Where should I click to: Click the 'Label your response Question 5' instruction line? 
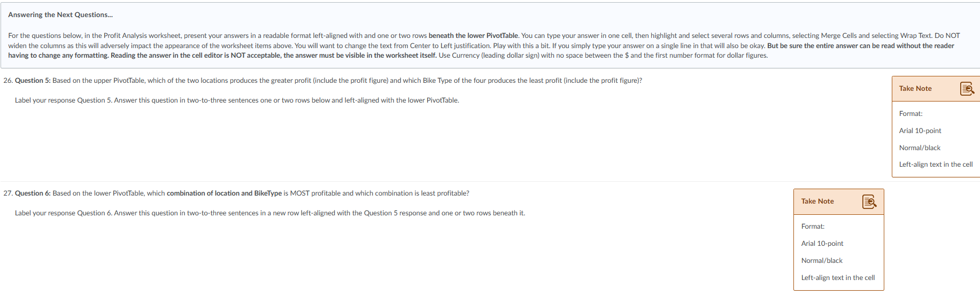[237, 100]
